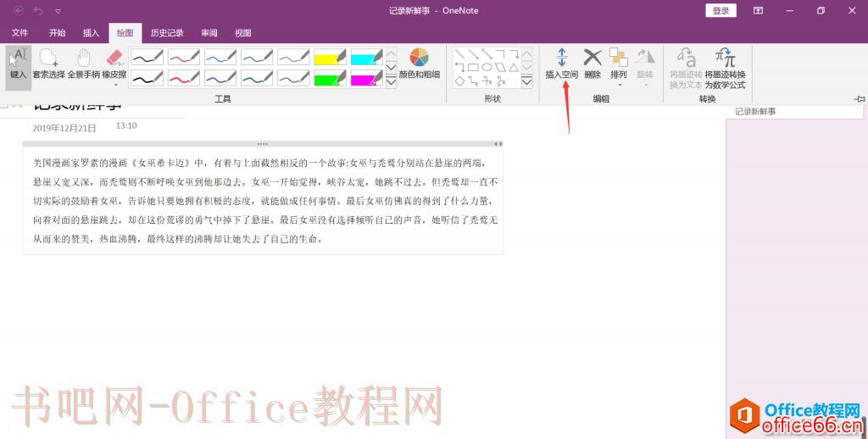Select the cyan highlighter
The width and height of the screenshot is (868, 439).
tap(366, 57)
